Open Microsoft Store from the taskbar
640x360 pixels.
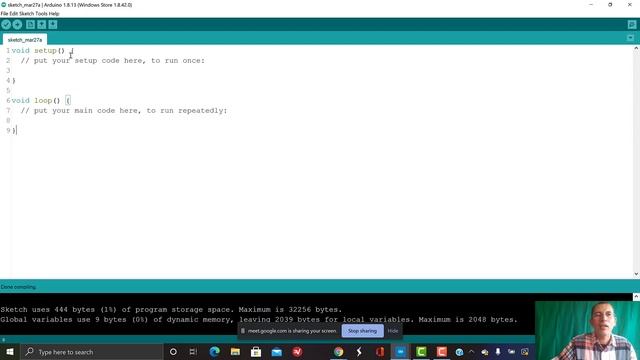(256, 352)
